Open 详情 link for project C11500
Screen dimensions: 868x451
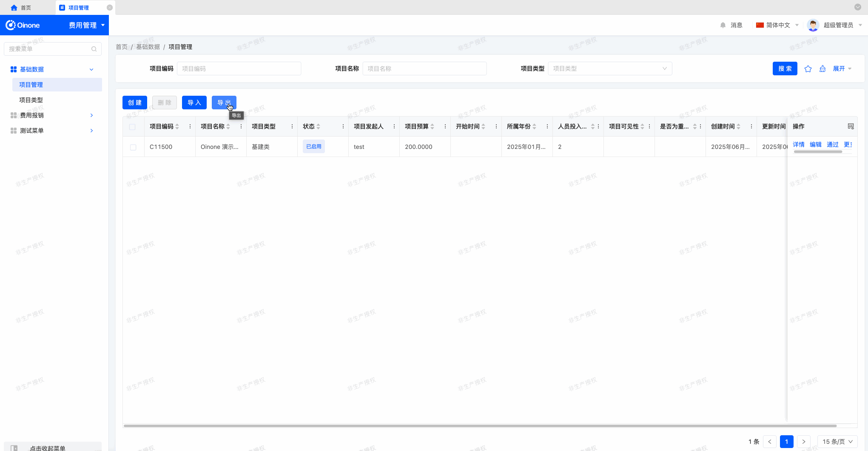click(798, 145)
